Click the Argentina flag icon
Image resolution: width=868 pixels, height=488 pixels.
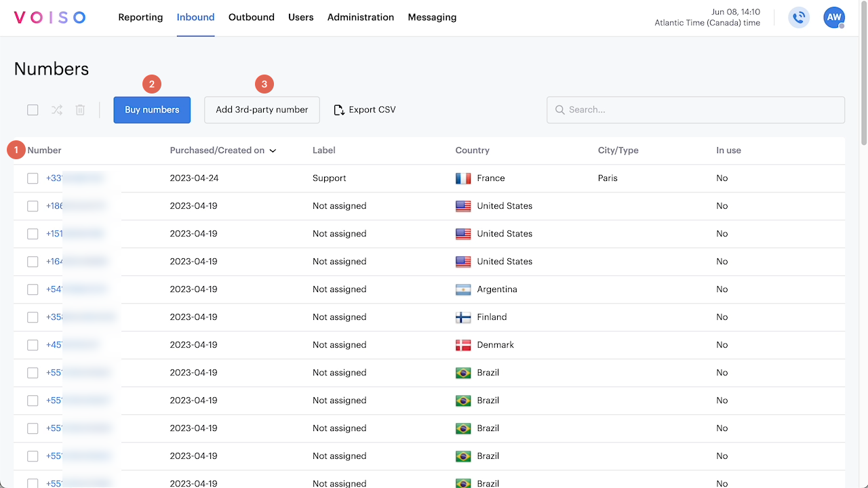click(x=463, y=289)
